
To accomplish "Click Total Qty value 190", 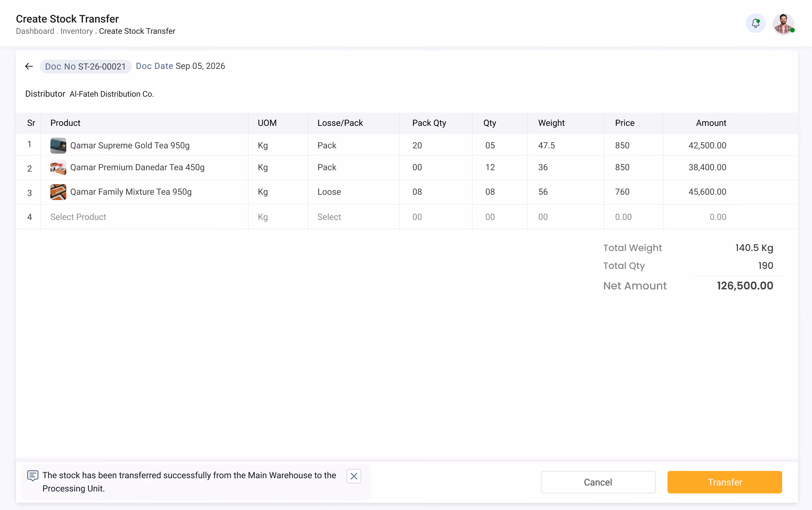I will [x=766, y=266].
